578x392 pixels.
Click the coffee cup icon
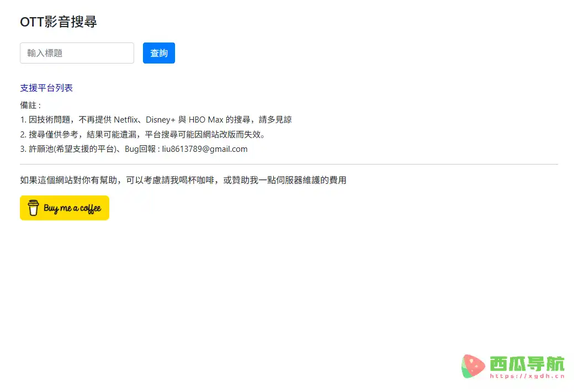click(33, 208)
